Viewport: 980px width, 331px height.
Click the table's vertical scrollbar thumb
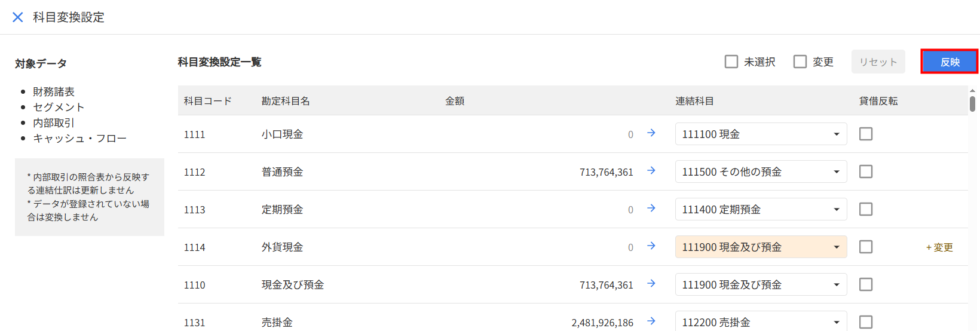(972, 104)
